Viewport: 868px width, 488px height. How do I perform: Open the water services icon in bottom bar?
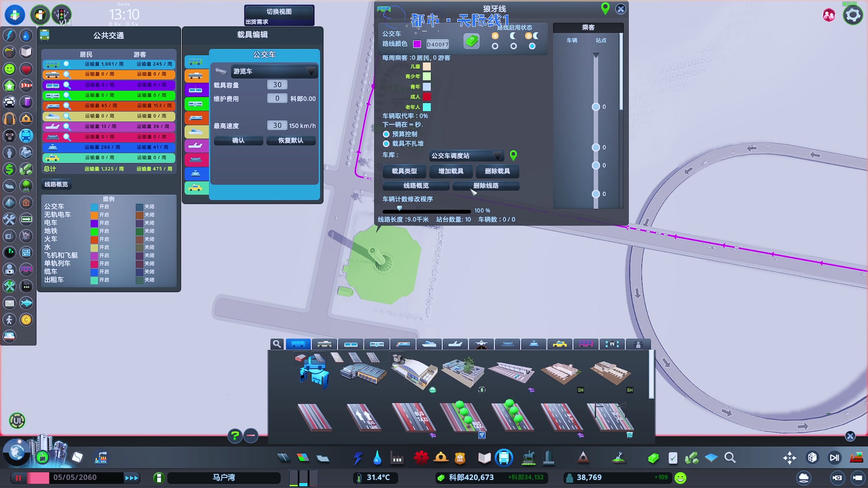(377, 458)
